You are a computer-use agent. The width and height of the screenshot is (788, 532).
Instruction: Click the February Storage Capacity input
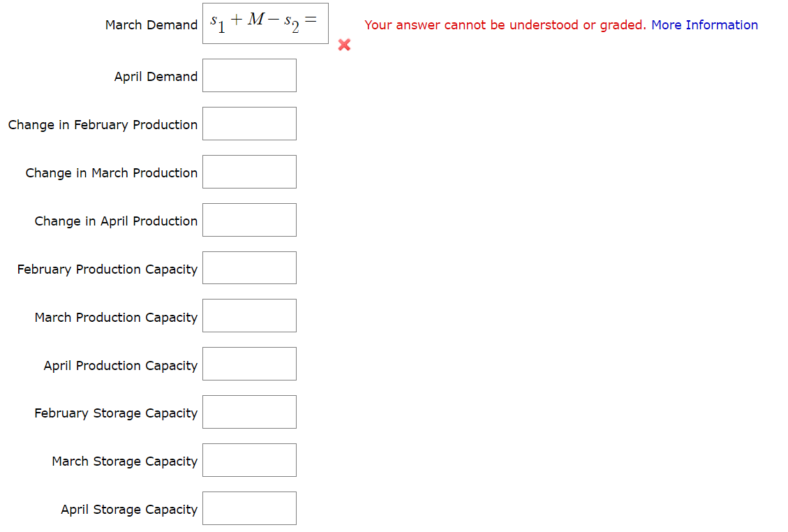click(x=249, y=412)
